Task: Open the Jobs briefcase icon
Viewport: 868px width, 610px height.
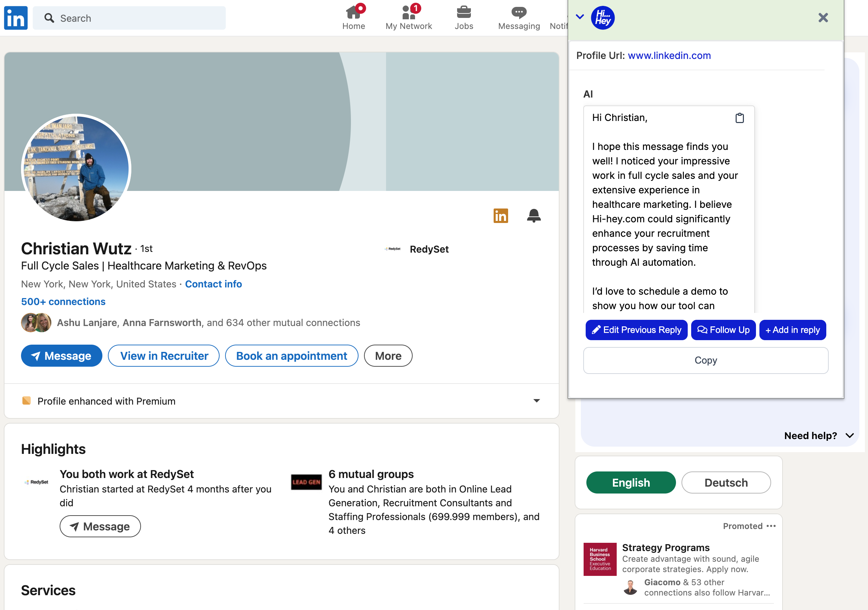Action: pyautogui.click(x=464, y=13)
